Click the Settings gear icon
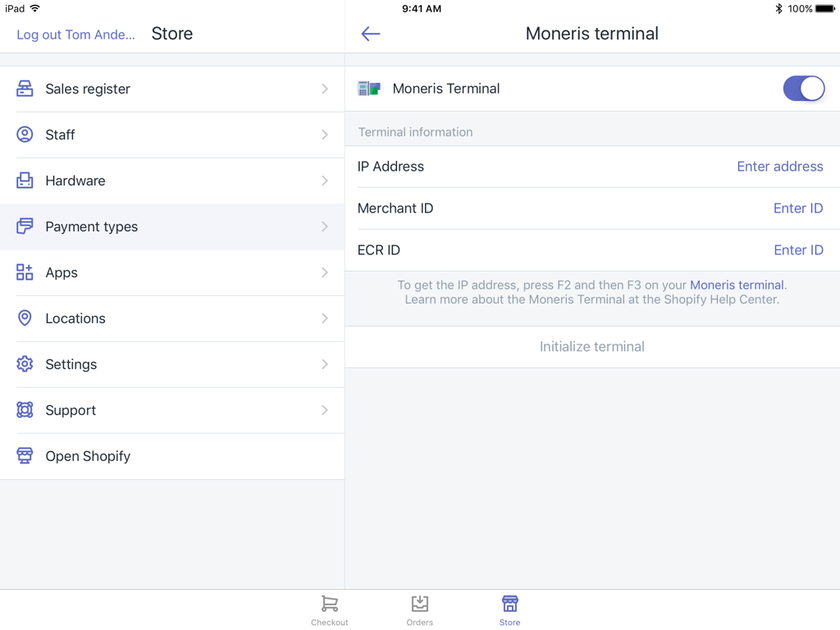 click(x=25, y=364)
